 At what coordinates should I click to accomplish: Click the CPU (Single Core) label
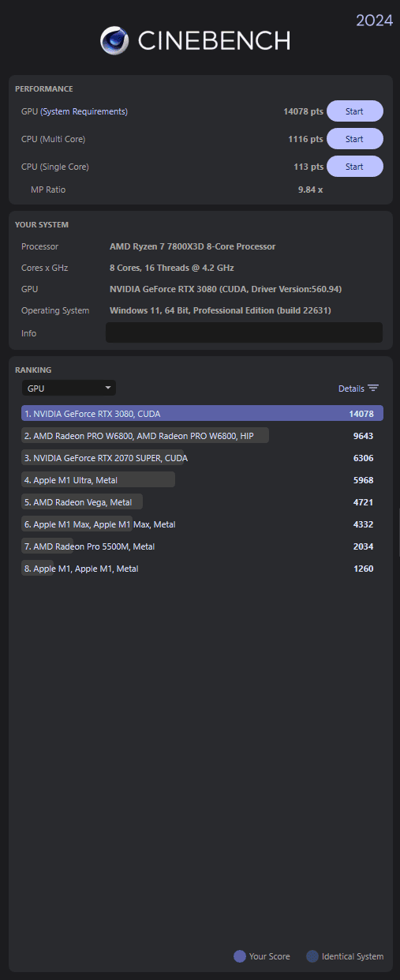coord(55,167)
